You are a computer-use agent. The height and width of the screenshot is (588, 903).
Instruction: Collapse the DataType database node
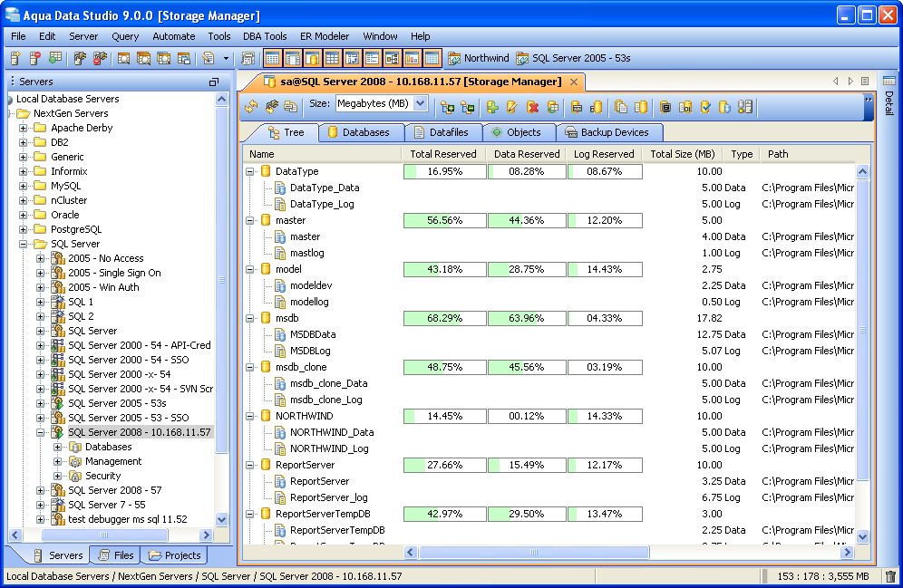tap(250, 171)
